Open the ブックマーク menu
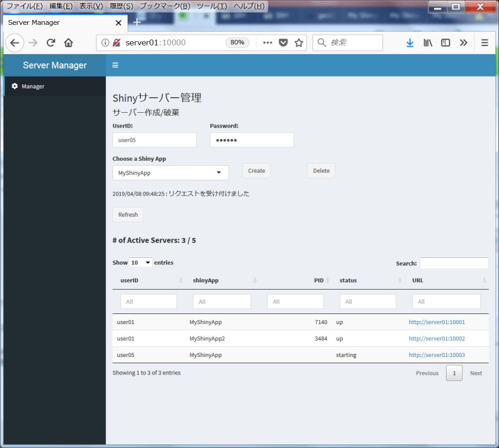This screenshot has width=499, height=448. 165,6
